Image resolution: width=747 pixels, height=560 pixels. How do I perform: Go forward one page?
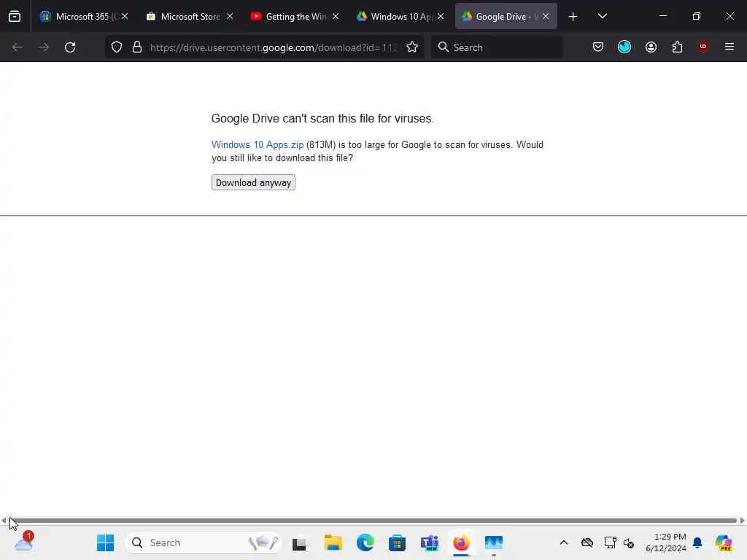[44, 47]
